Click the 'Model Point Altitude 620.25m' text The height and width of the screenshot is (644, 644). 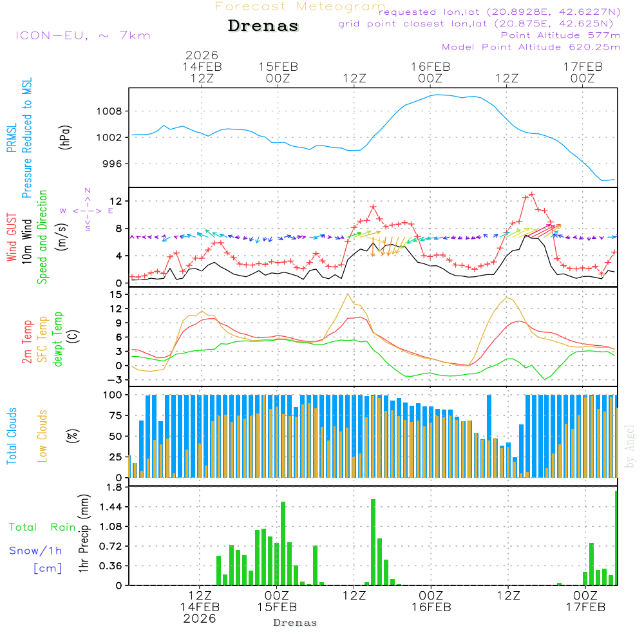tap(531, 47)
